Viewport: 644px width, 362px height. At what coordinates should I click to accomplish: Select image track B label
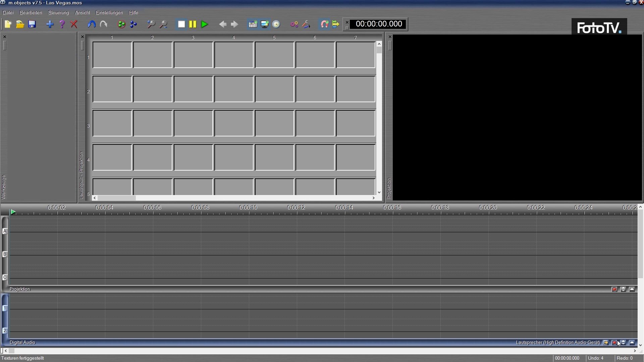5,254
